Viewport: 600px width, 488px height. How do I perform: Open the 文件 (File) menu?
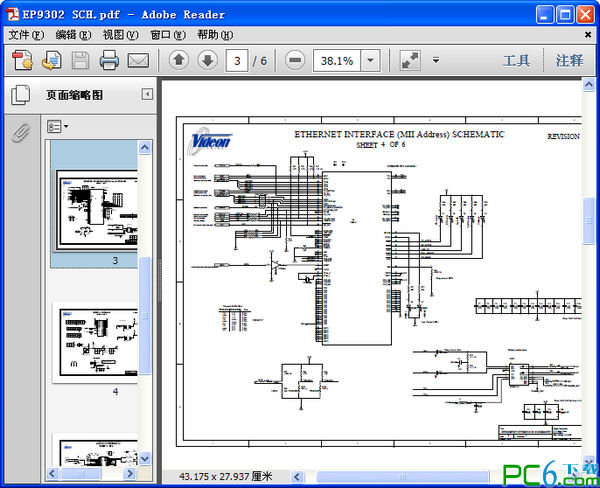(25, 34)
